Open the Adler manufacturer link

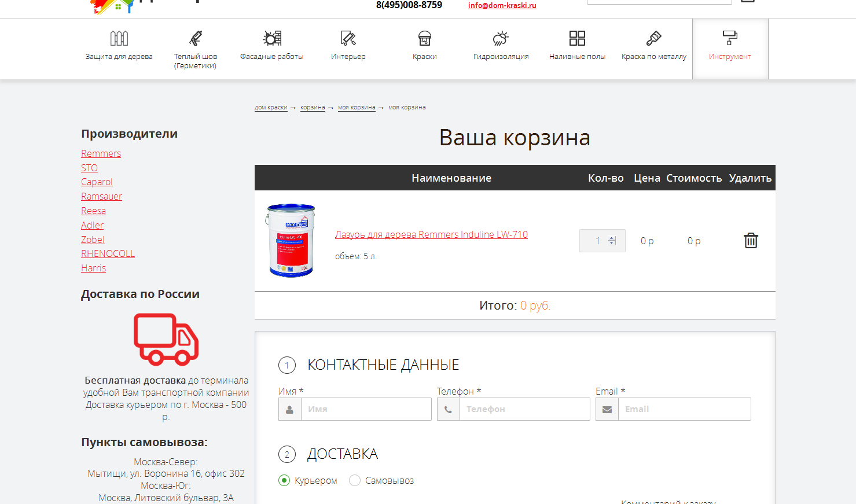tap(93, 225)
